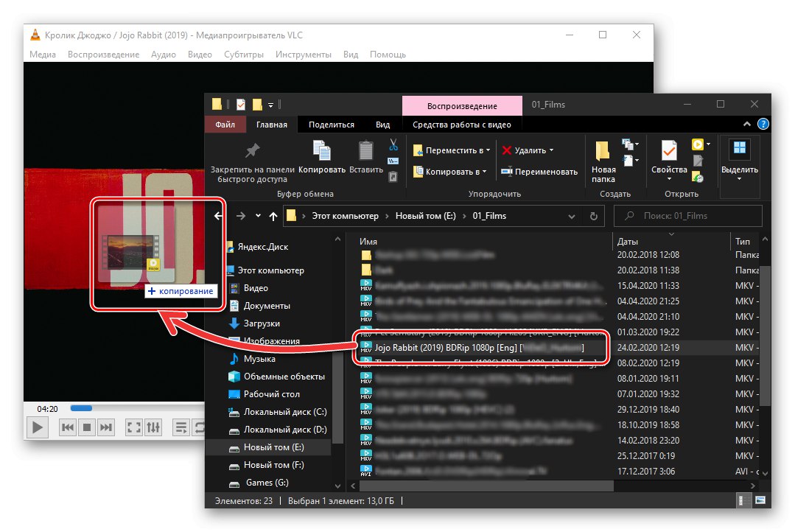795x532 pixels.
Task: Open the Помощь menu in VLC
Action: (388, 55)
